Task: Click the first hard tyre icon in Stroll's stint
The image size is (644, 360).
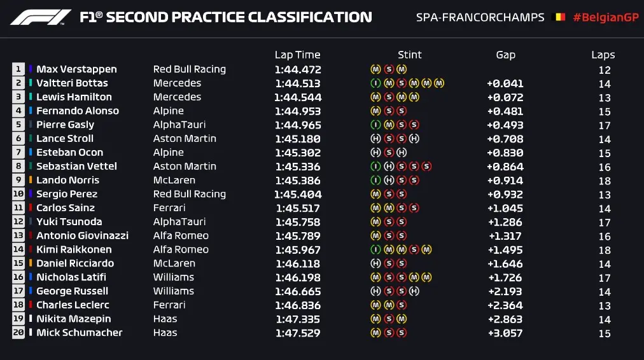Action: [375, 139]
